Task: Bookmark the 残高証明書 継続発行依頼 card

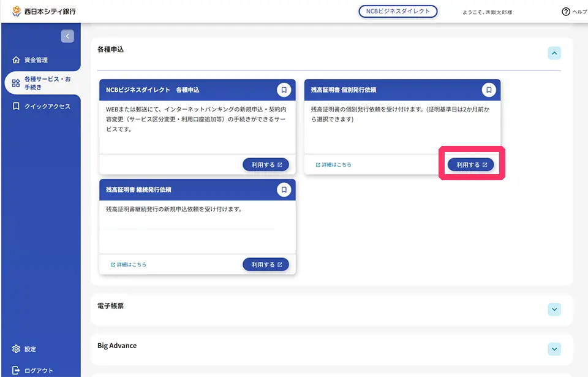Action: coord(284,189)
